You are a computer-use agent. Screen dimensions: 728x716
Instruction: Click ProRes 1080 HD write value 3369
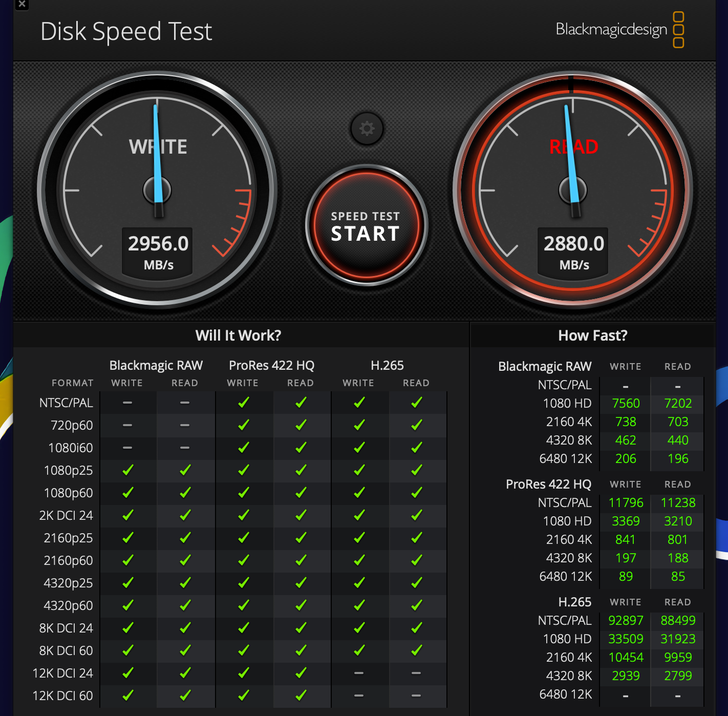tap(626, 521)
